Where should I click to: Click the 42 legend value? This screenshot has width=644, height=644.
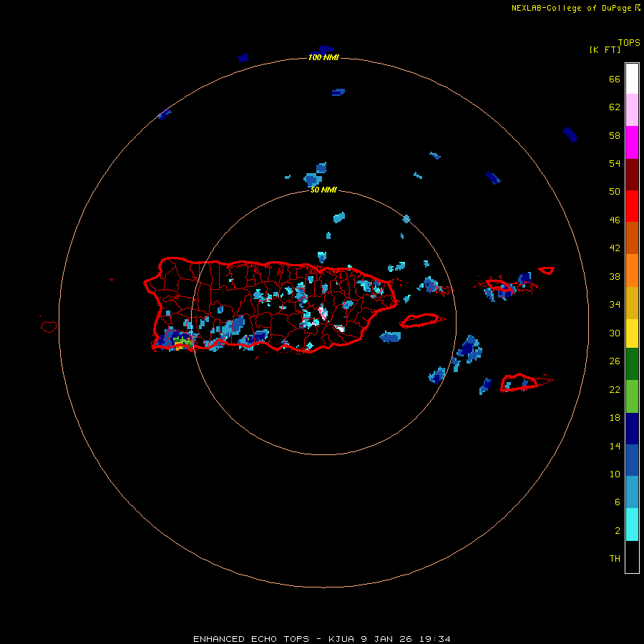615,248
